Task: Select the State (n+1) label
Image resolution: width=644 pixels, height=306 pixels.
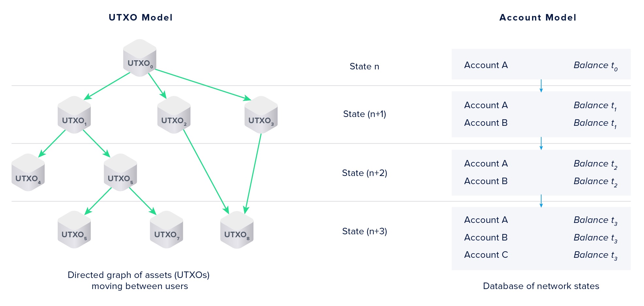Action: coord(365,114)
